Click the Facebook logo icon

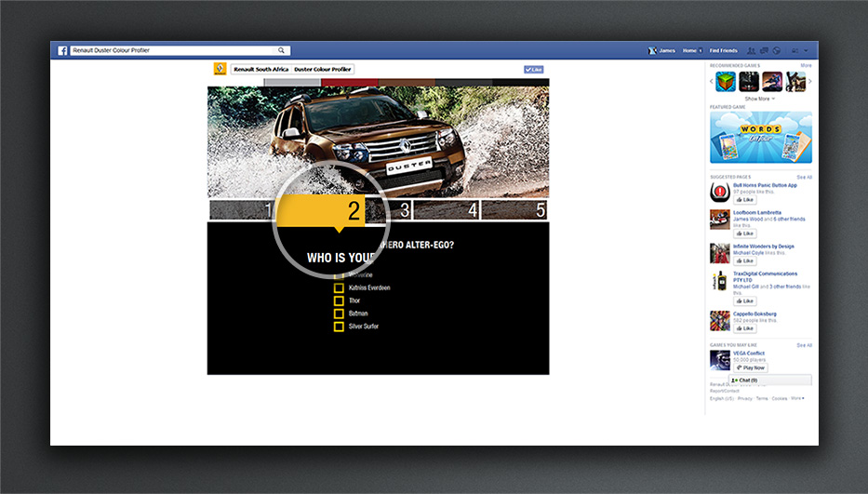63,50
